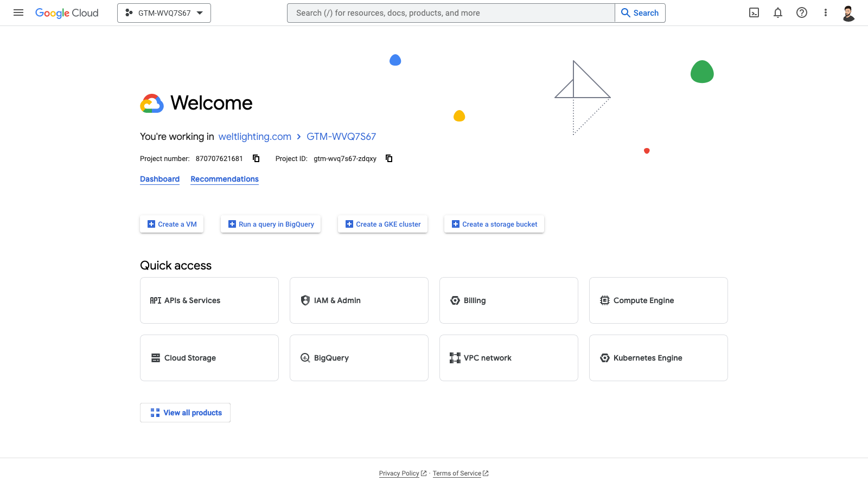Click the Compute Engine chip icon
The image size is (868, 488).
coord(605,300)
